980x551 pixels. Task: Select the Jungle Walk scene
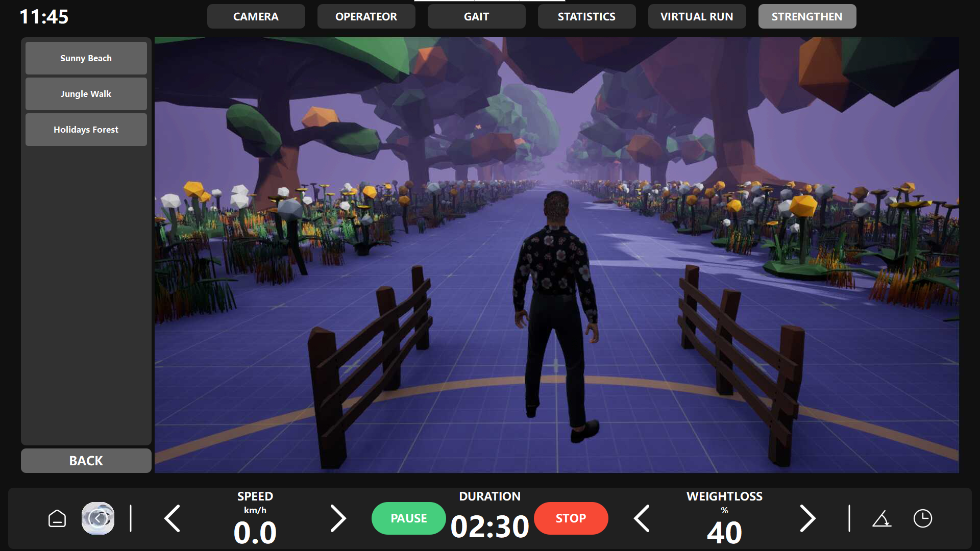click(x=86, y=94)
